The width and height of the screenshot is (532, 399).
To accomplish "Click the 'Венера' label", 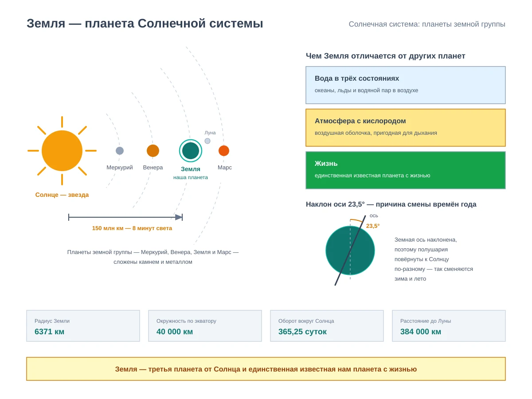I will [x=153, y=168].
